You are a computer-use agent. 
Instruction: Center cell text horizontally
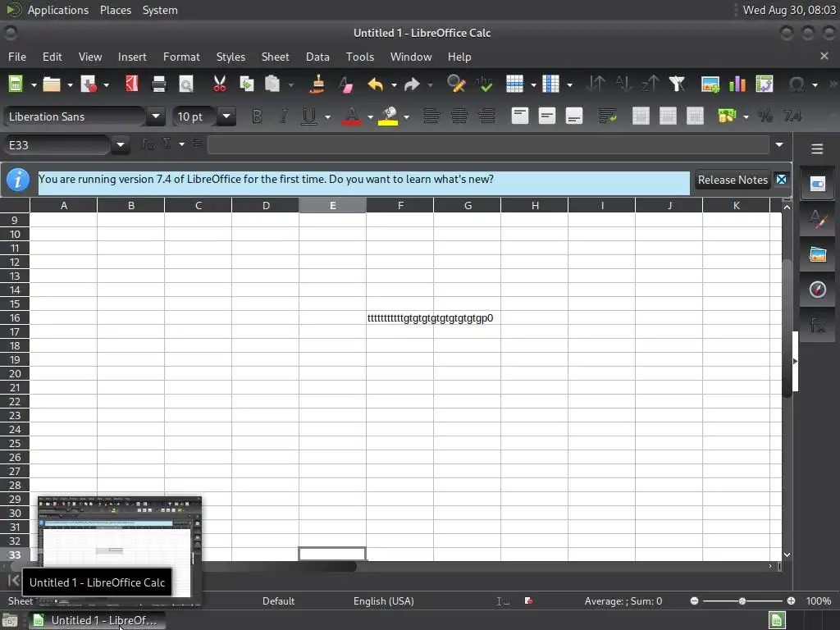(x=459, y=116)
